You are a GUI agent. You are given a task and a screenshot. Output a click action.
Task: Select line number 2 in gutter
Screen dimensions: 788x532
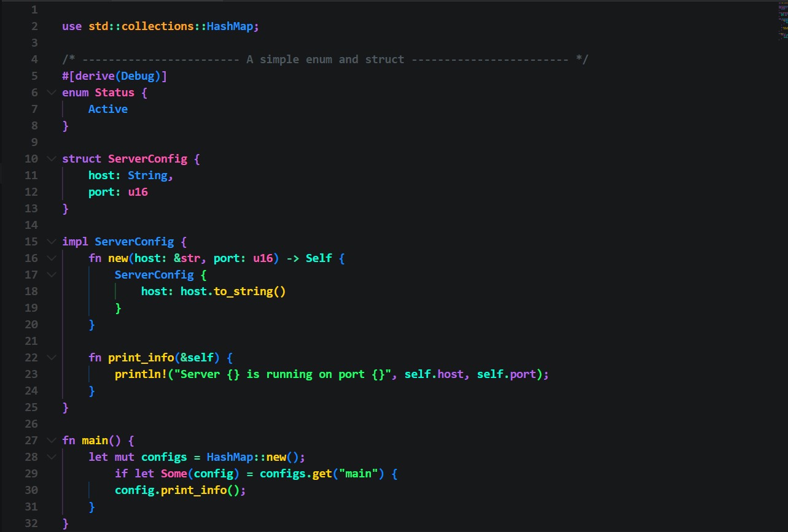(34, 26)
